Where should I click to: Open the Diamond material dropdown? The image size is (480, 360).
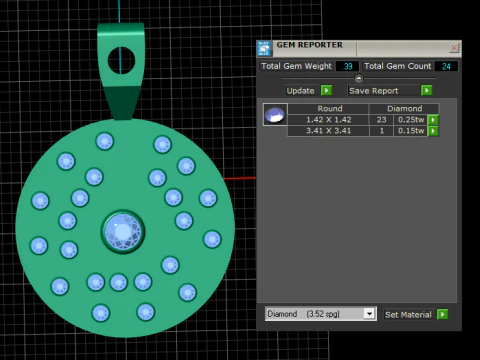point(369,314)
